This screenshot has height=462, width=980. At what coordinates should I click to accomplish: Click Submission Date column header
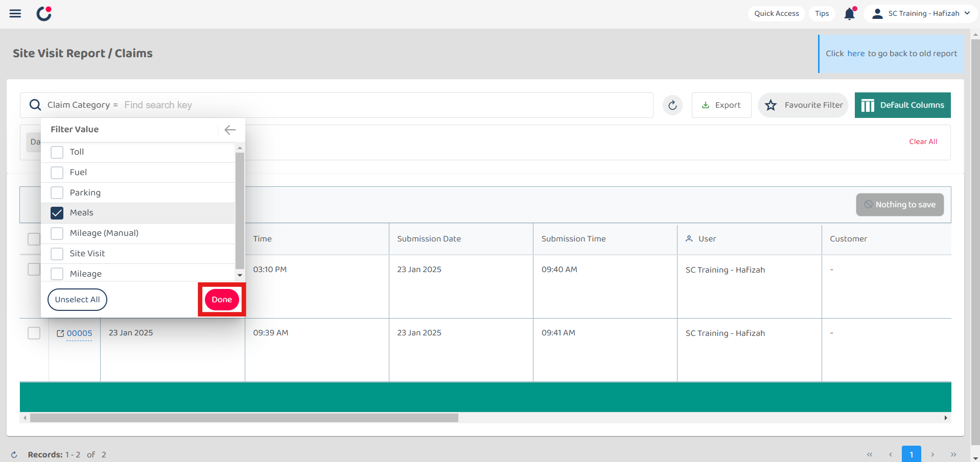(461, 239)
